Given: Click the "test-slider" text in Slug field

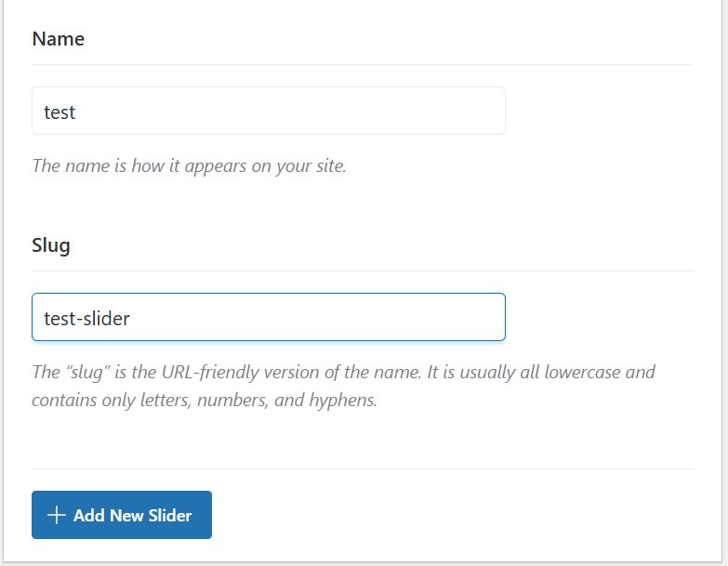Looking at the screenshot, I should [86, 319].
